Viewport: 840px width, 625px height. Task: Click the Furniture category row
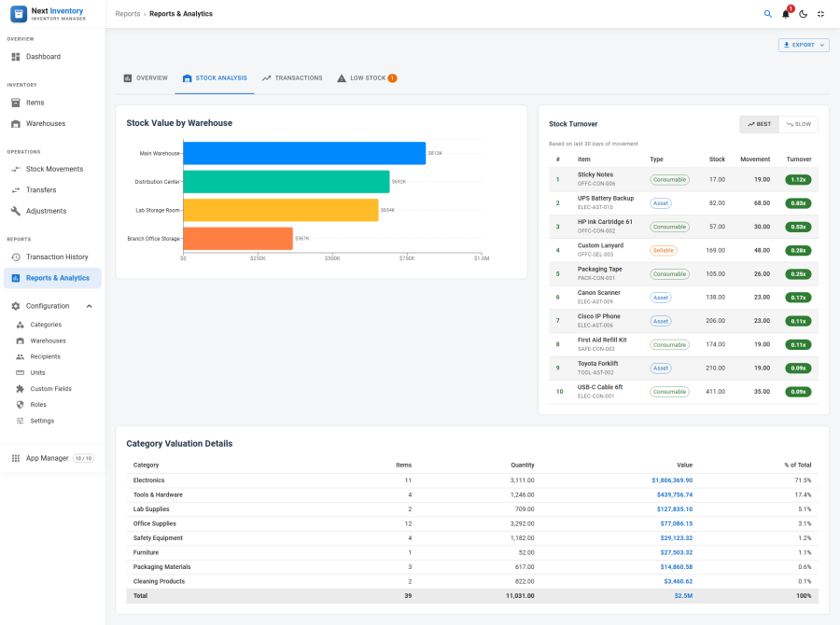click(472, 552)
